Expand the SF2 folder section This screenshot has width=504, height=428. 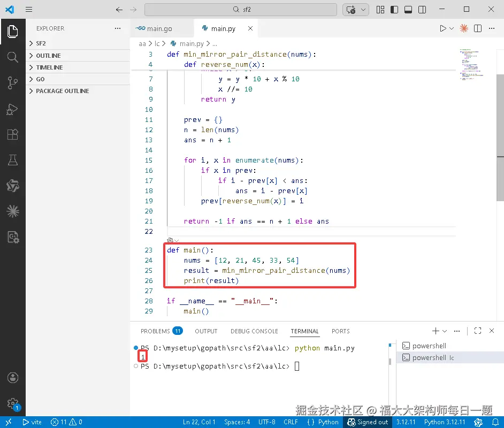[78, 43]
